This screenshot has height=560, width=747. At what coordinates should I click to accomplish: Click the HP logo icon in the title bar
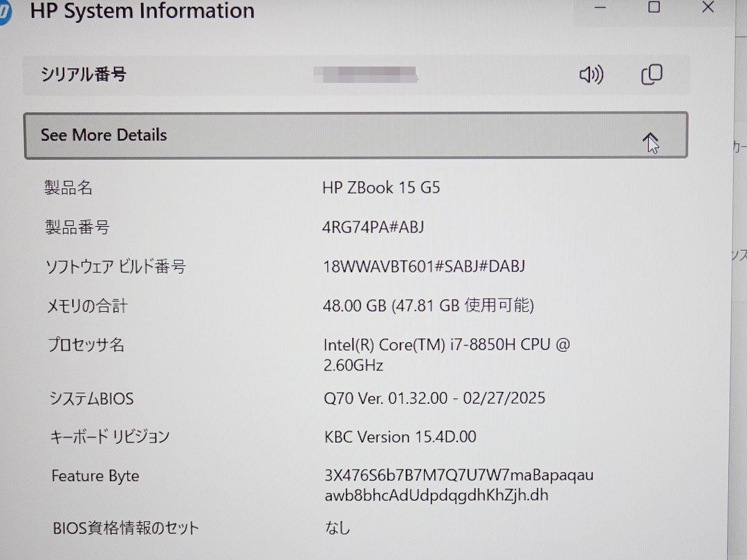5,12
